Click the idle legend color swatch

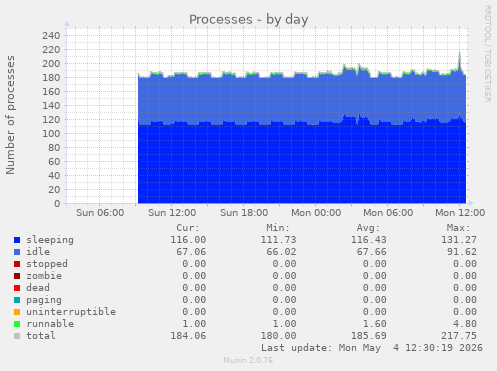[17, 252]
